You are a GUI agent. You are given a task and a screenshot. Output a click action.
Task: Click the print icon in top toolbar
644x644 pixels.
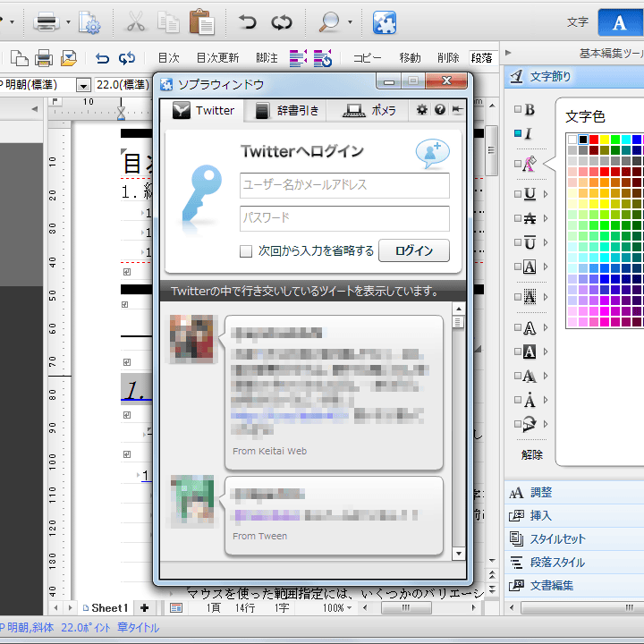coord(46,21)
